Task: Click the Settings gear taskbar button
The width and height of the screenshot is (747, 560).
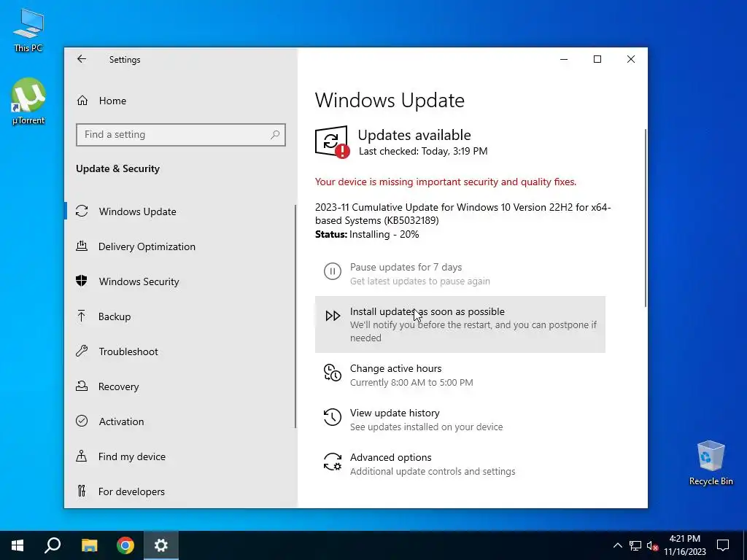Action: [161, 545]
